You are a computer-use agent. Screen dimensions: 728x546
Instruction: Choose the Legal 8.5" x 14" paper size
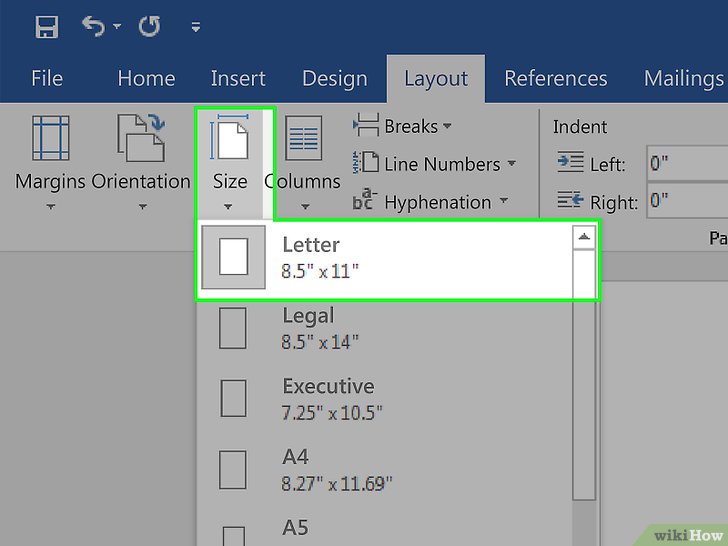tap(385, 328)
